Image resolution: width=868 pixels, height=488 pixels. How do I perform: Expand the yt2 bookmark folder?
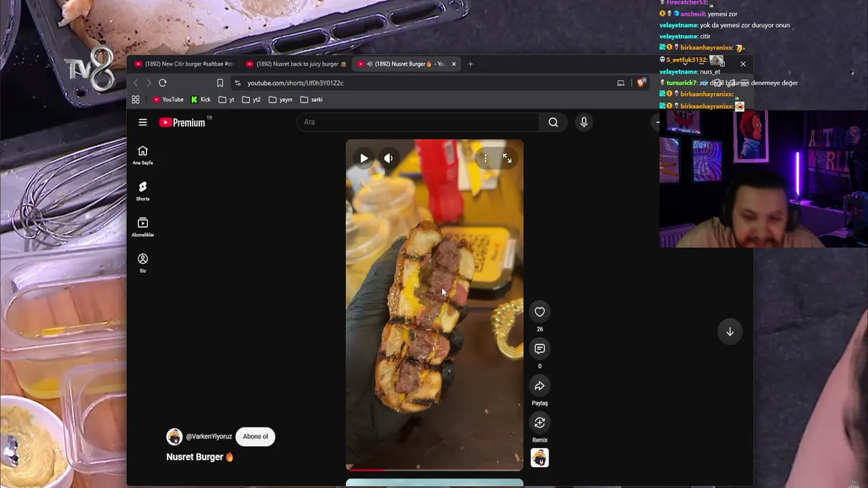(251, 100)
